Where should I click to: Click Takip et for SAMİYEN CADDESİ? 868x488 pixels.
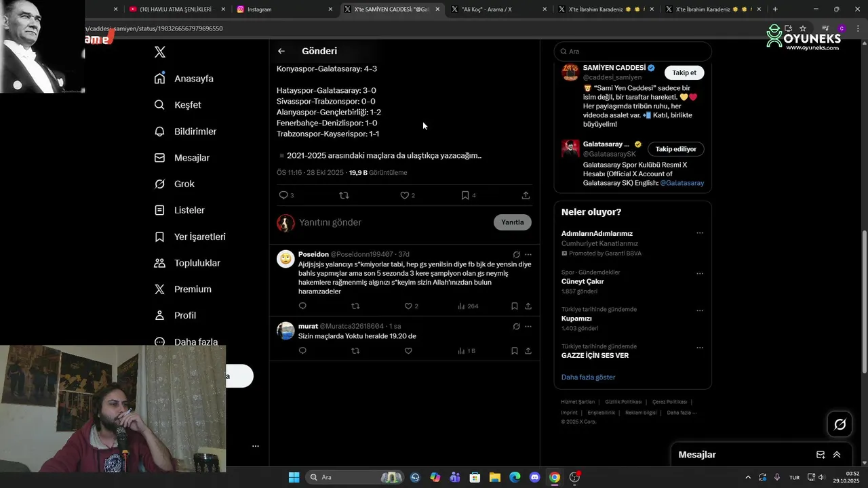(684, 73)
